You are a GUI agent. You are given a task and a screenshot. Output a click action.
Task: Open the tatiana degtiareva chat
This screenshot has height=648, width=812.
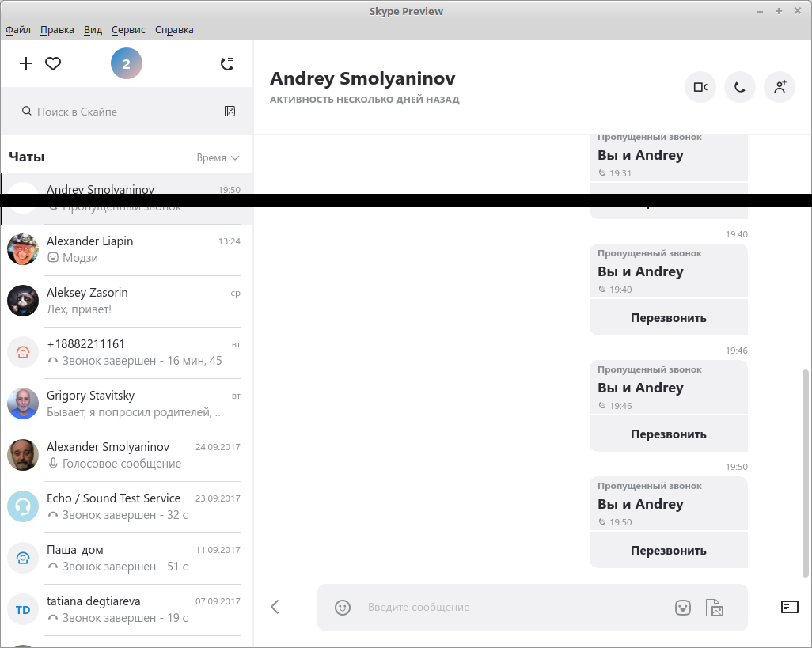127,610
